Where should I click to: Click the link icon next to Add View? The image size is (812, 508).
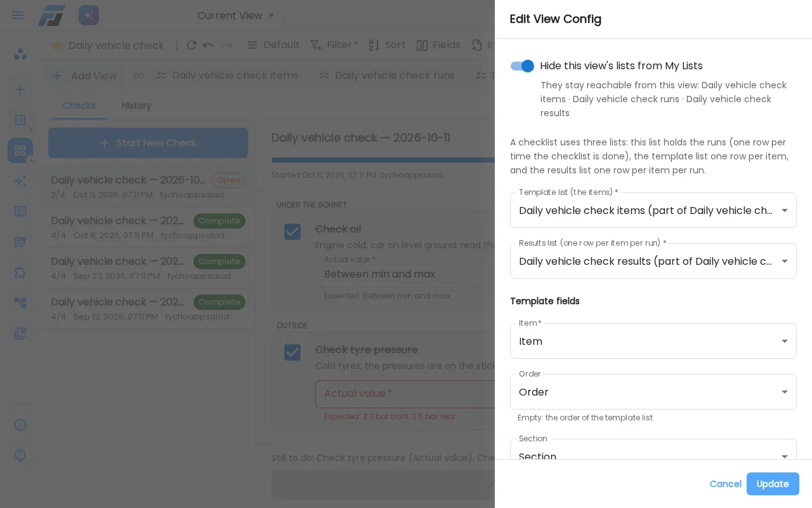pyautogui.click(x=139, y=76)
